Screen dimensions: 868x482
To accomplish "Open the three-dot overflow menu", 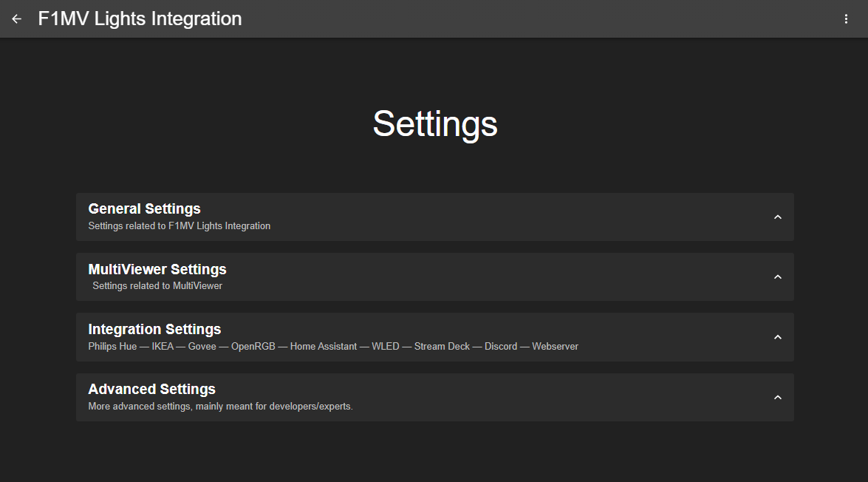I will pos(846,18).
